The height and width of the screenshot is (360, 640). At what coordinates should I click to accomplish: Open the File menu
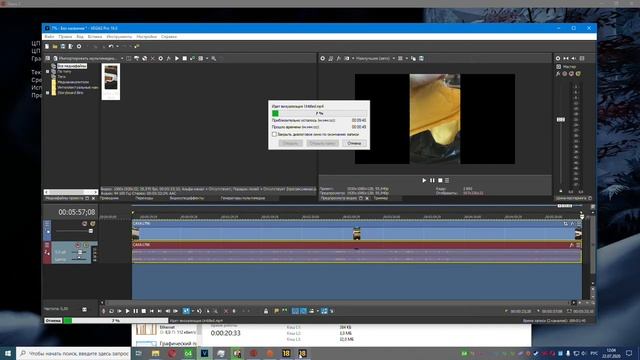point(49,36)
